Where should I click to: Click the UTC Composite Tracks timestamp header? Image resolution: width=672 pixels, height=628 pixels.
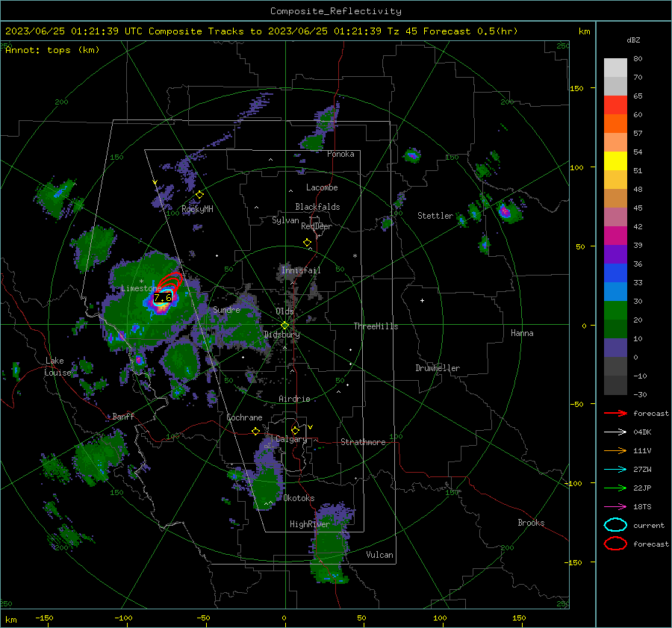tap(261, 31)
